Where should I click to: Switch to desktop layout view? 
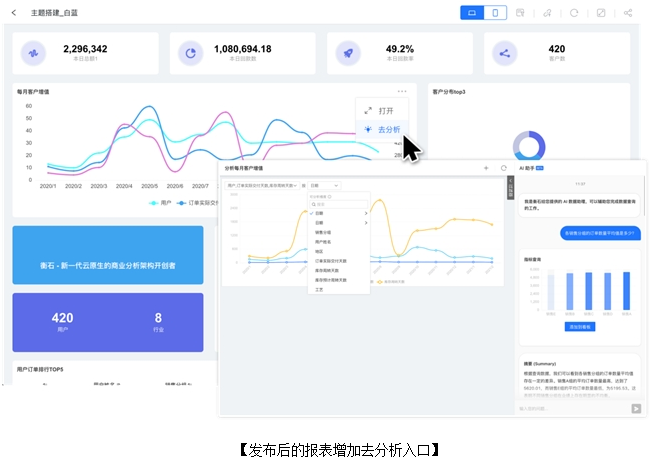(x=471, y=13)
